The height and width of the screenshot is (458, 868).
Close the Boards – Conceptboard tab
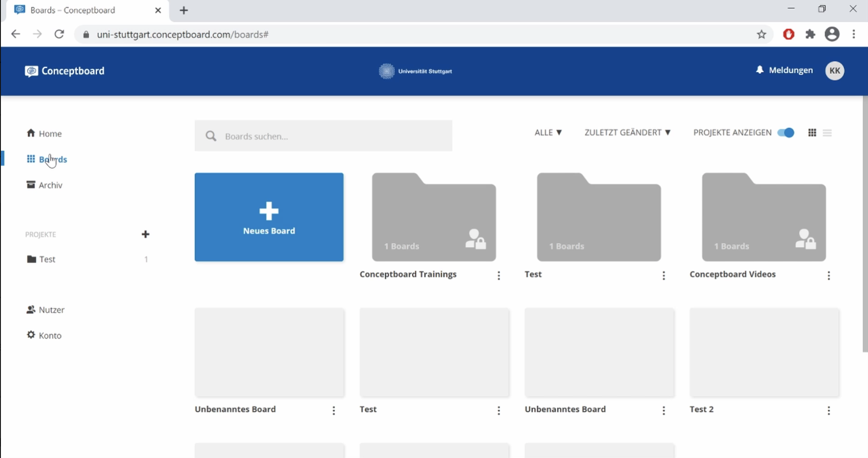(x=158, y=10)
